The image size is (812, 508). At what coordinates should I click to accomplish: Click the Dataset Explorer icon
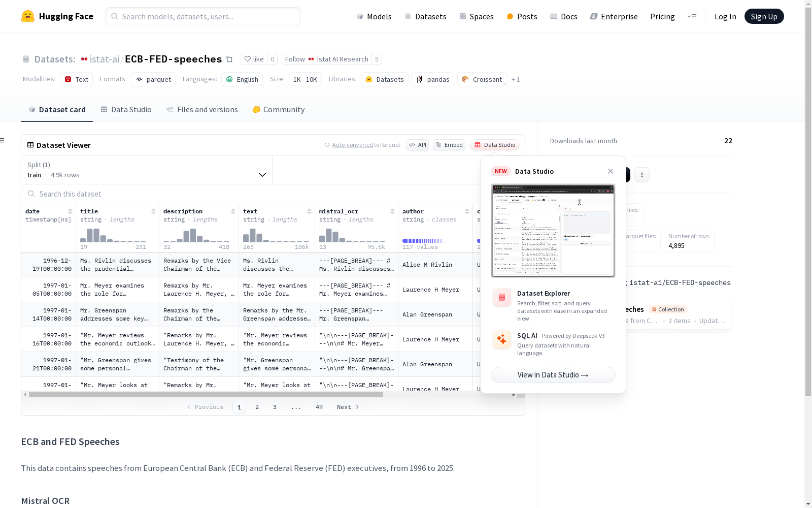[x=502, y=298]
